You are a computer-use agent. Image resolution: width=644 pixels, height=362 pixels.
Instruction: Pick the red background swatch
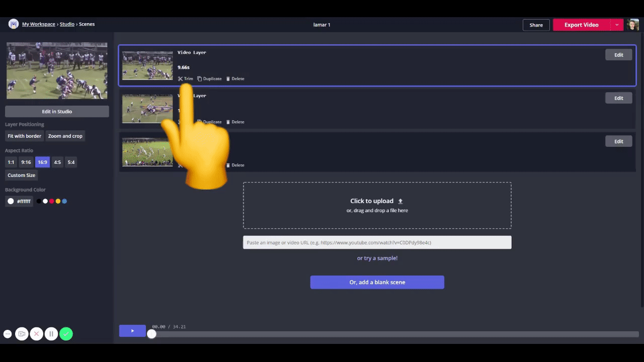tap(51, 201)
